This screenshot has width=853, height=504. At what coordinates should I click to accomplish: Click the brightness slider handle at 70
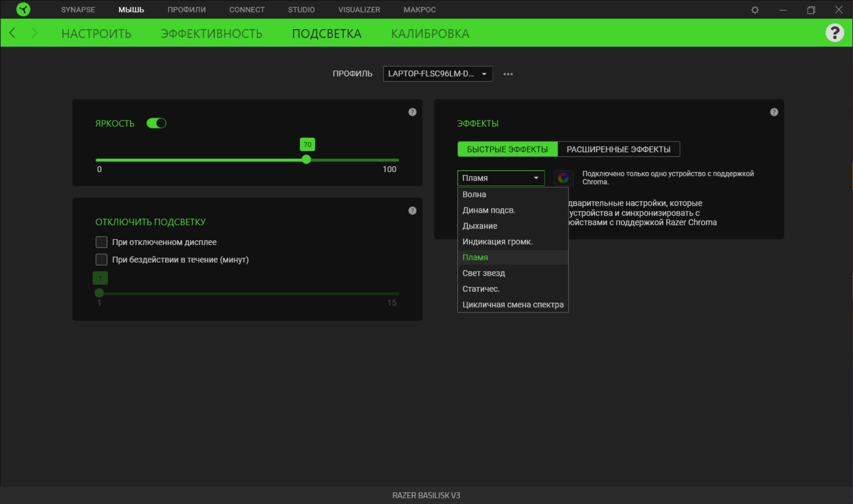pyautogui.click(x=306, y=160)
